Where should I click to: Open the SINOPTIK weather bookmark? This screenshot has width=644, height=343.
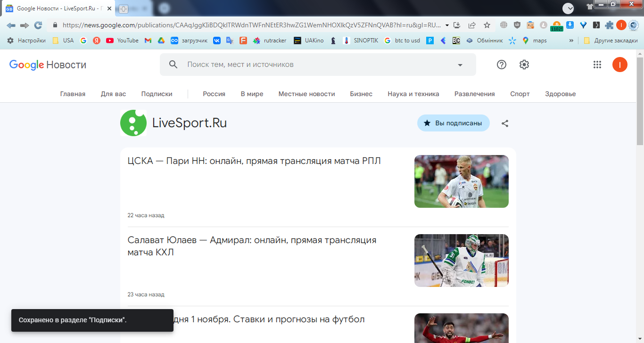click(361, 41)
